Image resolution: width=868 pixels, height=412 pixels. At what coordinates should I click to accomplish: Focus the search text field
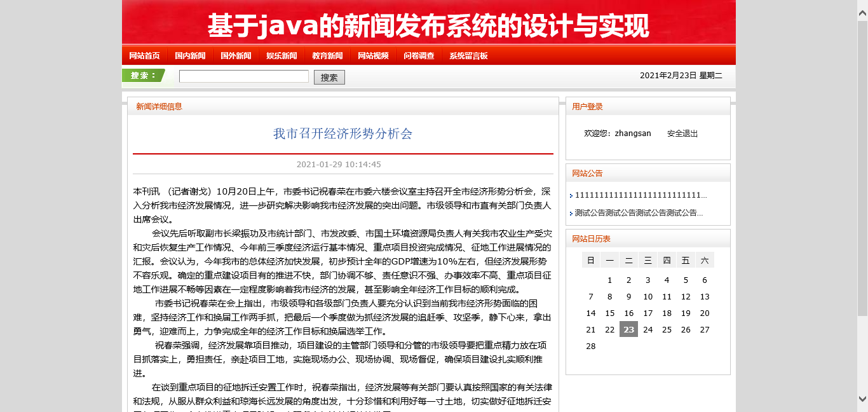244,76
